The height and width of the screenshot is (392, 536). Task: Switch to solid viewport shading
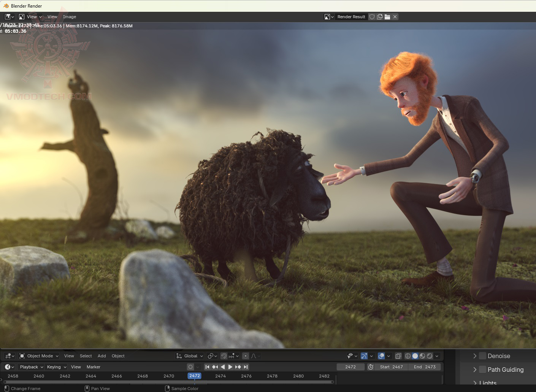415,356
